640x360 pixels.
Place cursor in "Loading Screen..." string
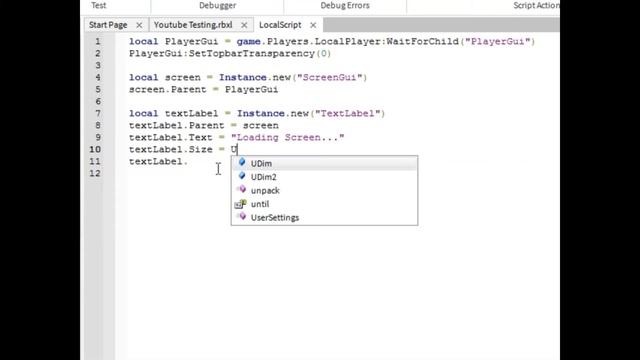288,137
